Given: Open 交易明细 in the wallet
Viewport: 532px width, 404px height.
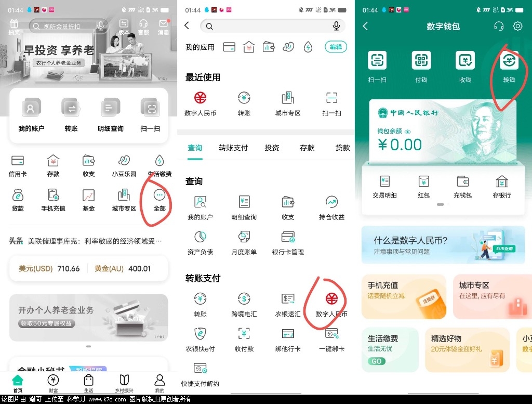Looking at the screenshot, I should pos(384,187).
